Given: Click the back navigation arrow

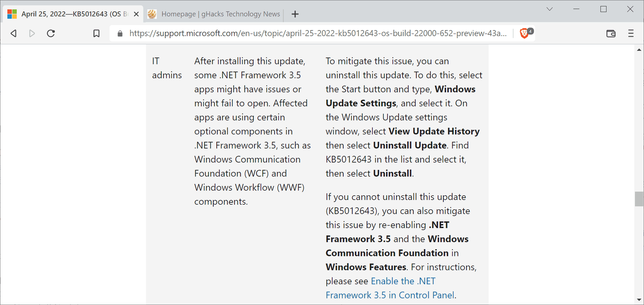Looking at the screenshot, I should tap(13, 33).
